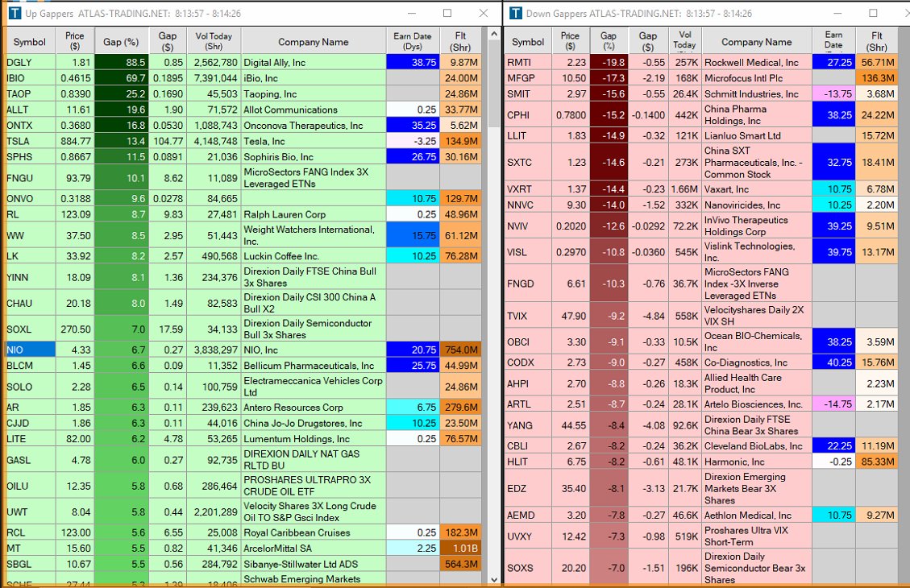The width and height of the screenshot is (910, 588).
Task: Sort Up Gappers by Symbol column header
Action: pos(30,42)
